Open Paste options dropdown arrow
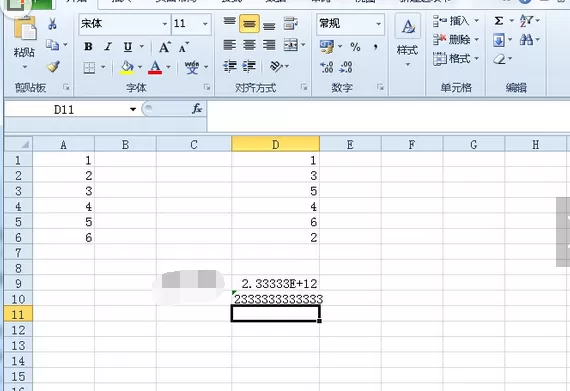This screenshot has height=391, width=570. (25, 67)
